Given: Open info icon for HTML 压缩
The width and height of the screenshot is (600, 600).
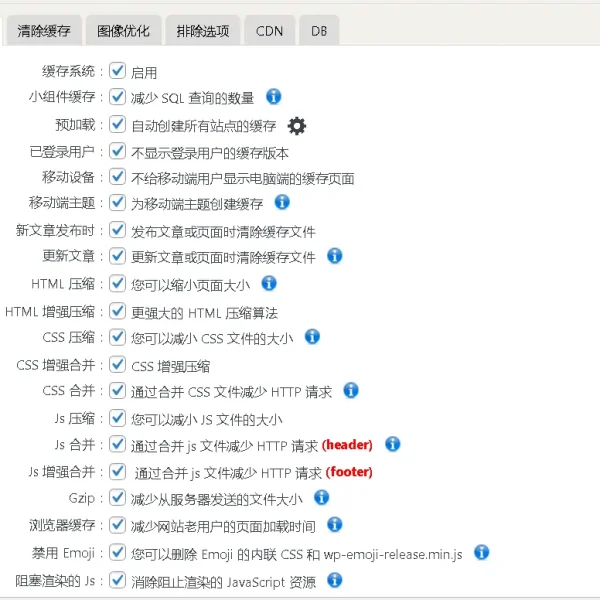Looking at the screenshot, I should pyautogui.click(x=269, y=283).
